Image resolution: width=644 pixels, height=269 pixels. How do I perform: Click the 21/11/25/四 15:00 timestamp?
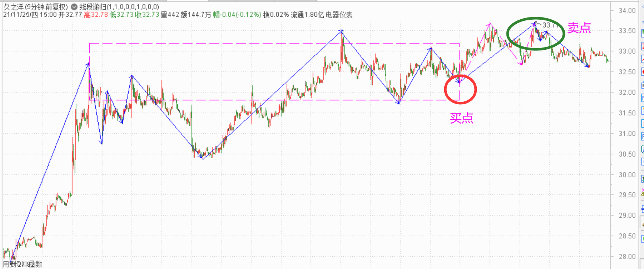coord(30,15)
